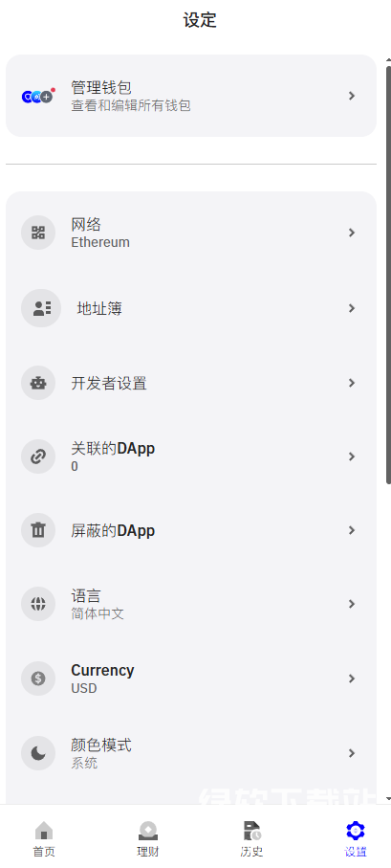Open the 语言 globe icon
Image resolution: width=391 pixels, height=868 pixels.
click(38, 604)
